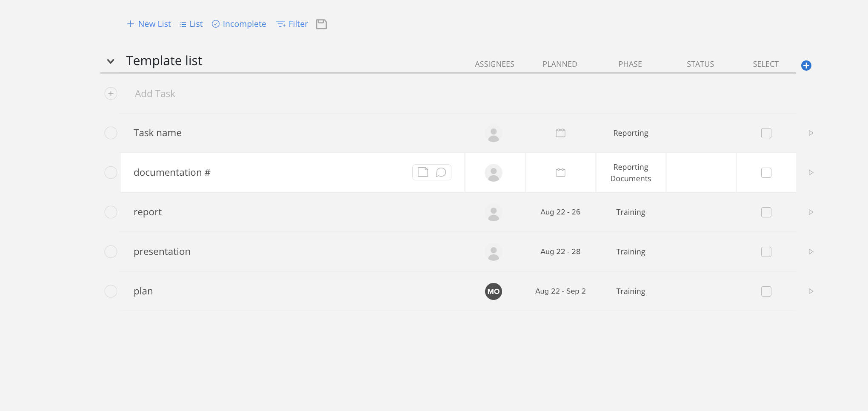Open the calendar icon on Task name row
The height and width of the screenshot is (411, 868).
(x=560, y=133)
